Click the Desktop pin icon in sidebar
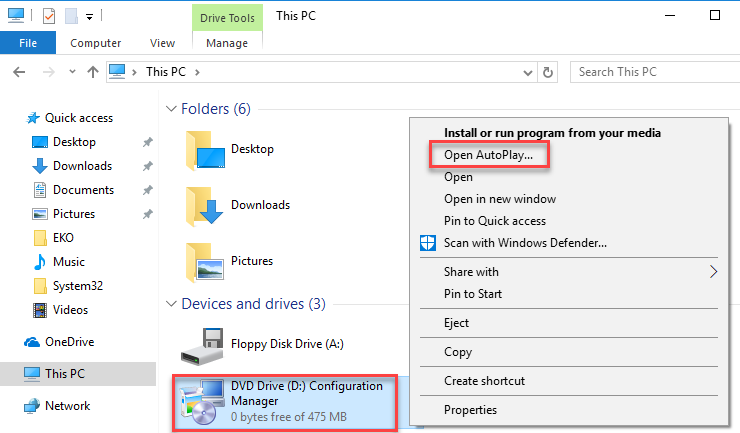This screenshot has height=433, width=740. tap(148, 142)
